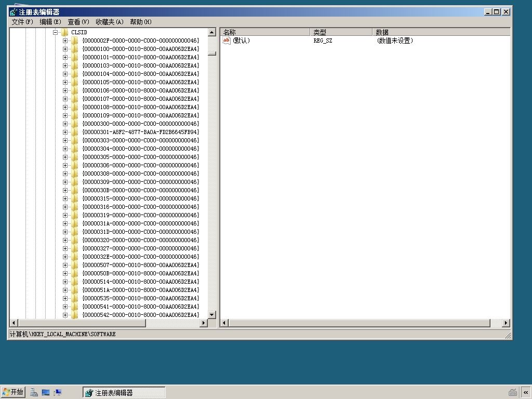532x399 pixels.
Task: Click folder icon of {00000108-0000-0010-8000-00AA006D2EA4}
Action: click(x=75, y=107)
